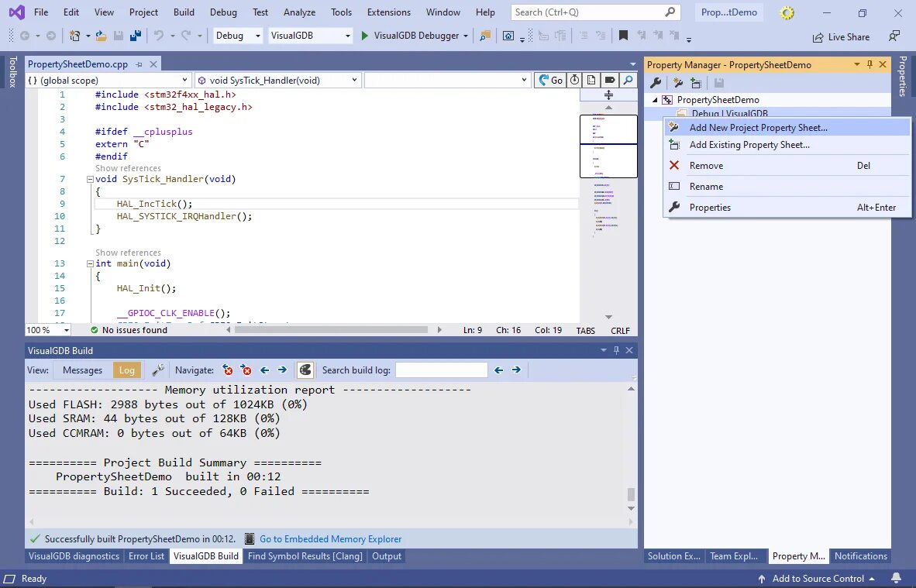This screenshot has width=916, height=588.
Task: Collapse PropertySheetDemo tree node
Action: click(x=655, y=100)
